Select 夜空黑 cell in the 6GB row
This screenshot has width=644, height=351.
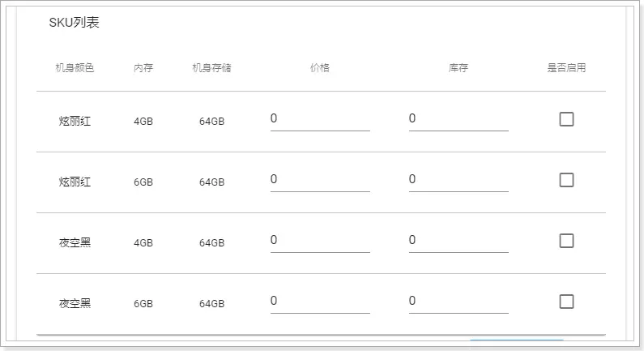[x=75, y=304]
